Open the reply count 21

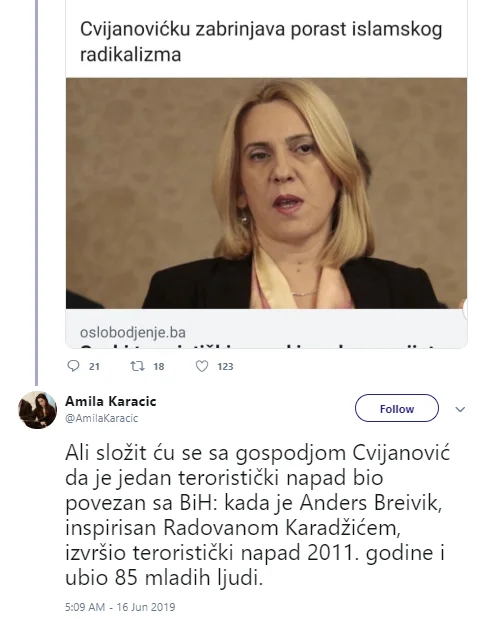94,367
